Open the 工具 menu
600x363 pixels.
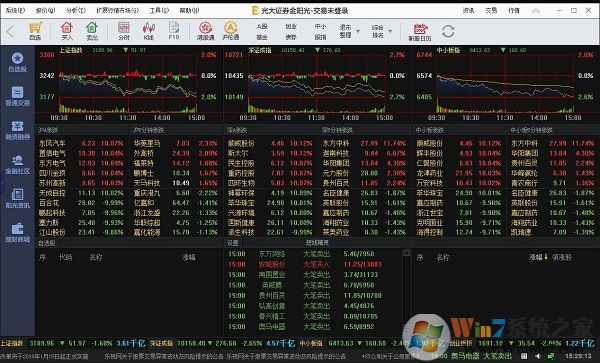tap(159, 10)
